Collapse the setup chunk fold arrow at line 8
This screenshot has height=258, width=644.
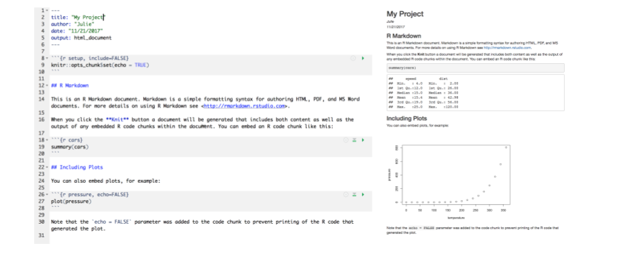click(48, 58)
